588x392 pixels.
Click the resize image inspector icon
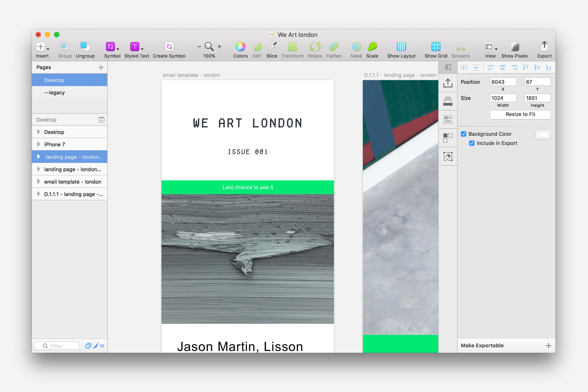(448, 157)
